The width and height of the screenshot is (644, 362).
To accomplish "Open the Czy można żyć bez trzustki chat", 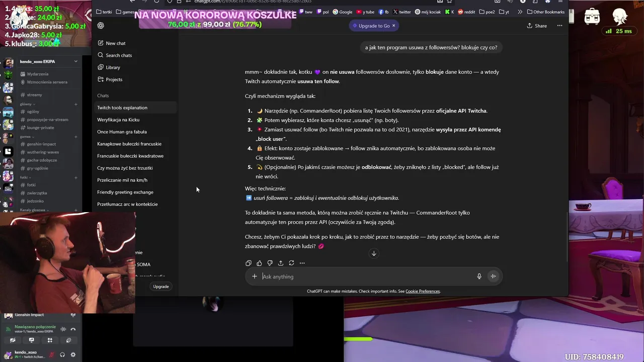I will click(136, 168).
